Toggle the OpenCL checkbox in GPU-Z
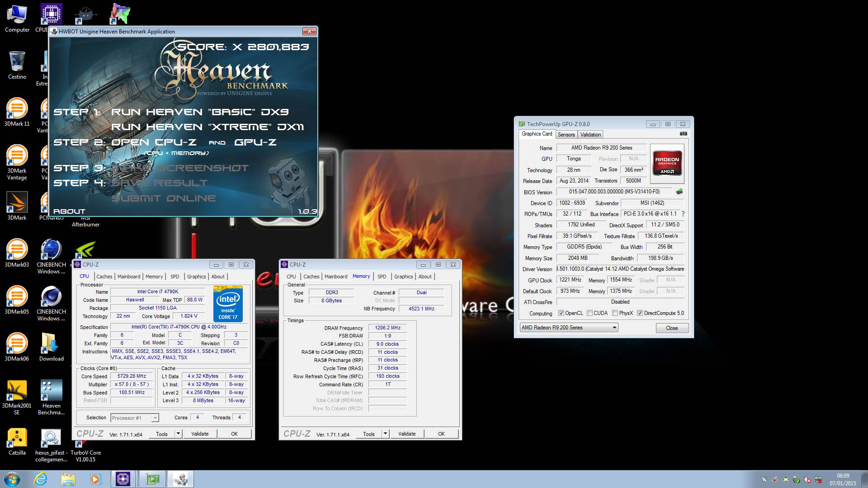Screen dimensions: 868x488 [x=561, y=313]
